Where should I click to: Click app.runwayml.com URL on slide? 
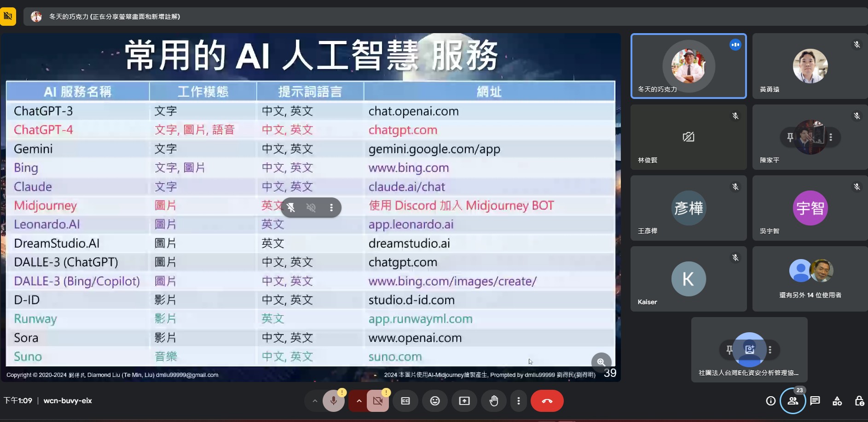[x=420, y=319]
